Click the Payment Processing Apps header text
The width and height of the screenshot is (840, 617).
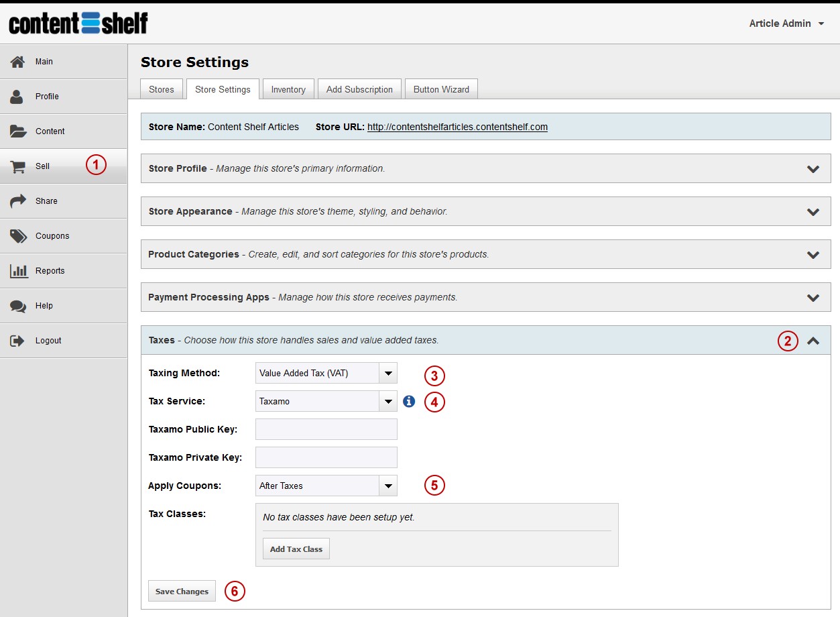pos(208,297)
